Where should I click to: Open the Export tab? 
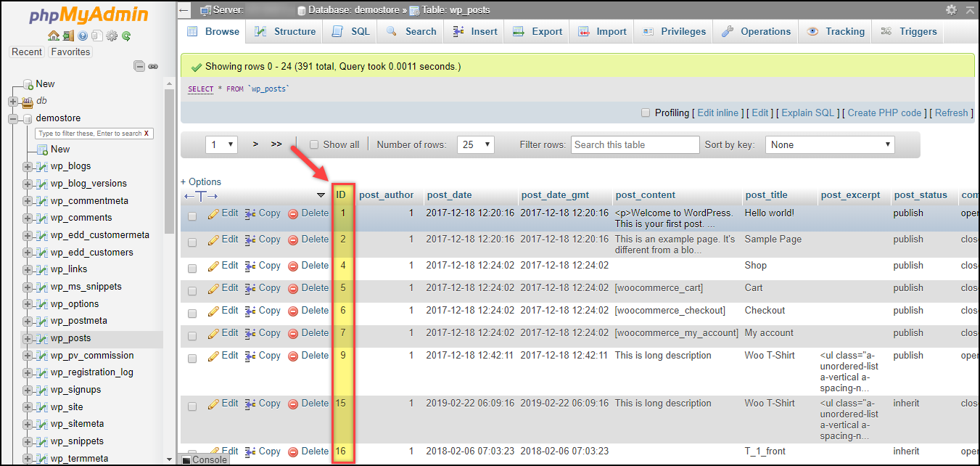[538, 31]
